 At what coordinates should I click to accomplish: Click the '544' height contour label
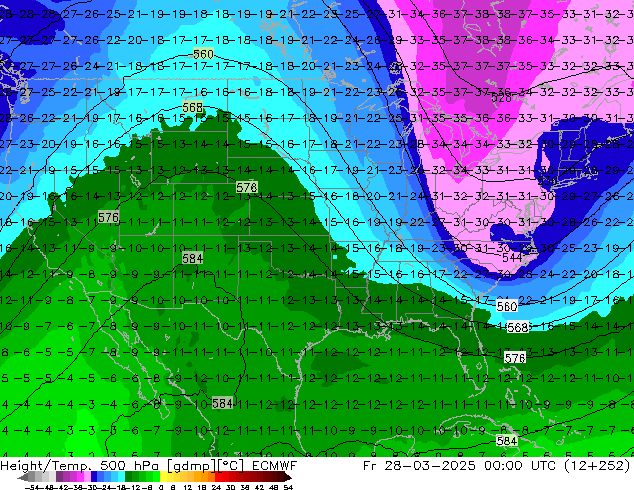pos(512,257)
